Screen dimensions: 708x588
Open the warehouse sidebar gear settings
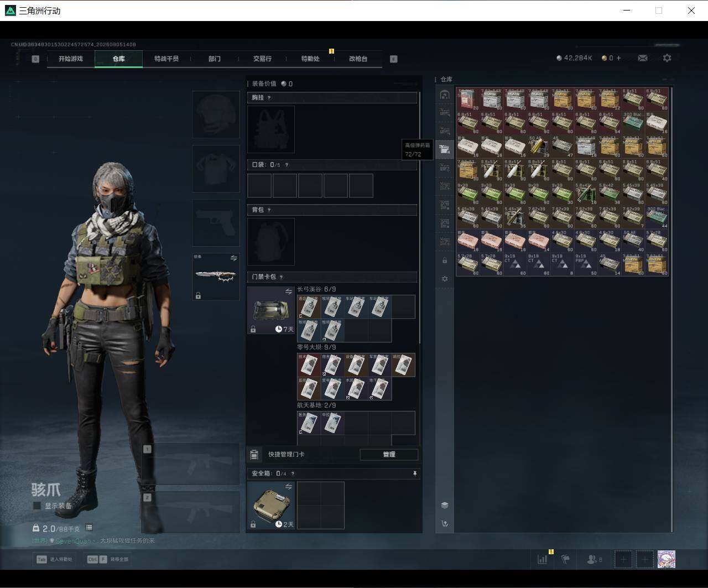(x=444, y=279)
